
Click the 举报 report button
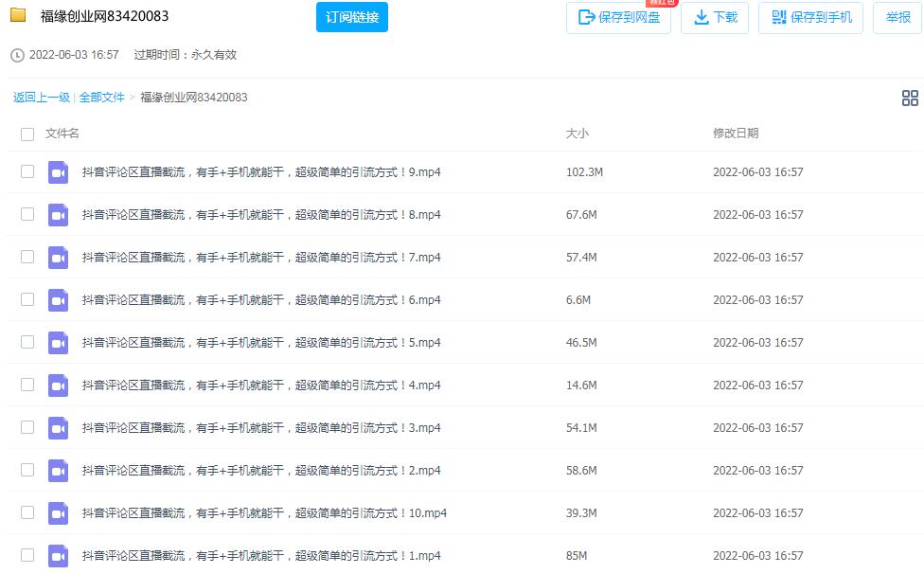pyautogui.click(x=897, y=18)
